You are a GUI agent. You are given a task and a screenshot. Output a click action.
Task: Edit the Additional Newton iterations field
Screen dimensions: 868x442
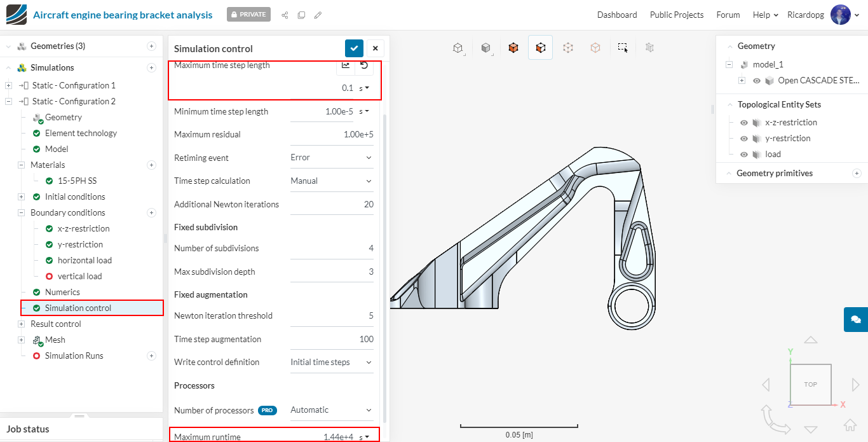coord(332,204)
